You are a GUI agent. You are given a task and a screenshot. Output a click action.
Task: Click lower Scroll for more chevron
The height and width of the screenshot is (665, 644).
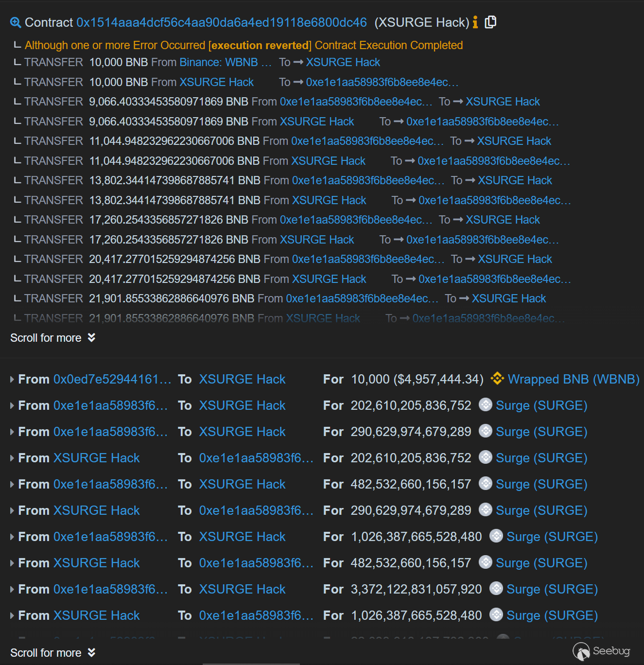point(91,652)
